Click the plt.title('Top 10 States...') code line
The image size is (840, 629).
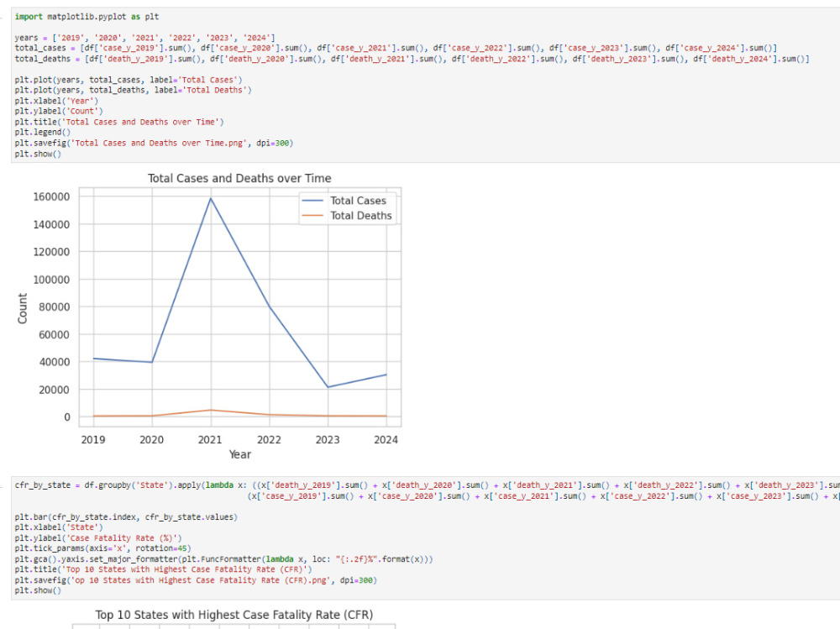click(164, 569)
